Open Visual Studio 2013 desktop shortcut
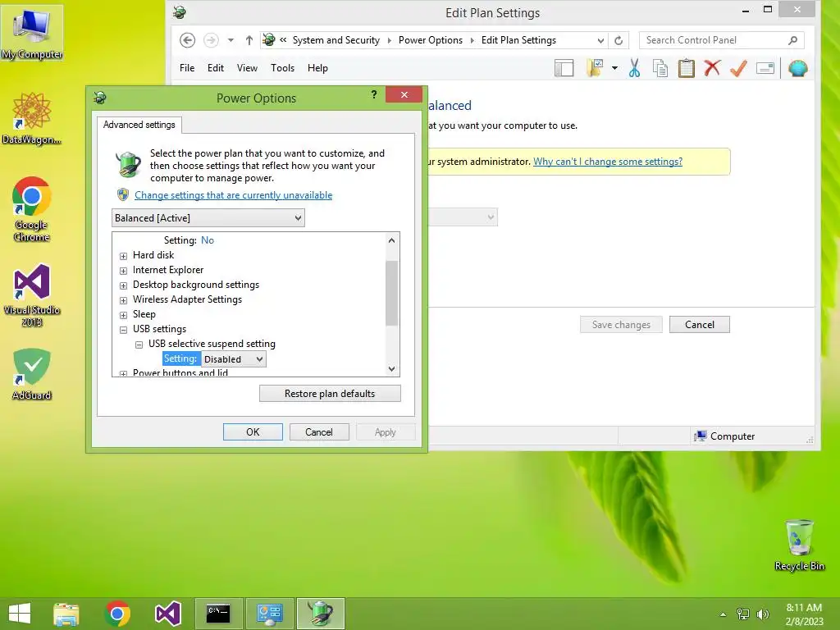Image resolution: width=840 pixels, height=630 pixels. pos(32,294)
